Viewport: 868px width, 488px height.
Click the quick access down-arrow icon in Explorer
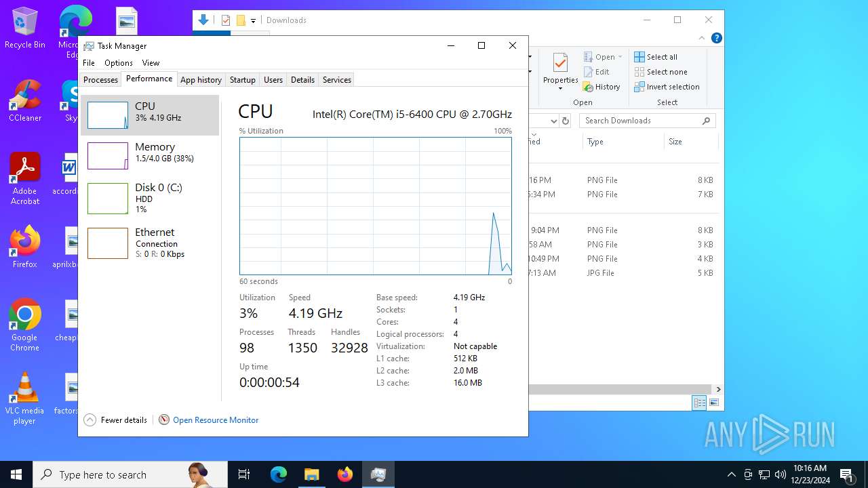(x=203, y=20)
